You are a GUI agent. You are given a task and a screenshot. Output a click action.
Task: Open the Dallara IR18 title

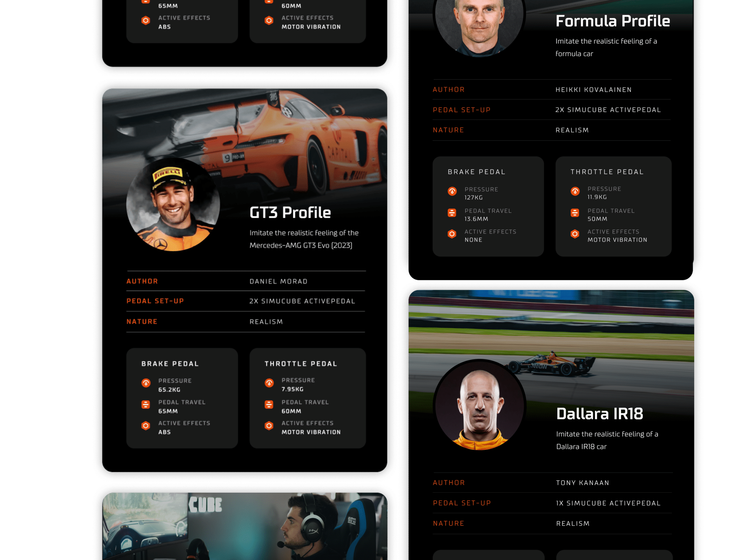click(600, 414)
